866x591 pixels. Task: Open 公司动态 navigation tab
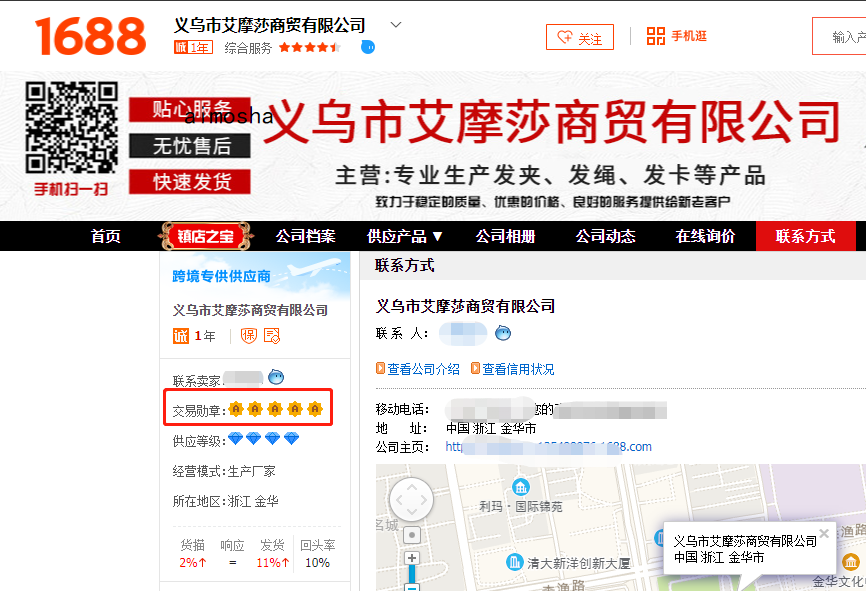[605, 236]
